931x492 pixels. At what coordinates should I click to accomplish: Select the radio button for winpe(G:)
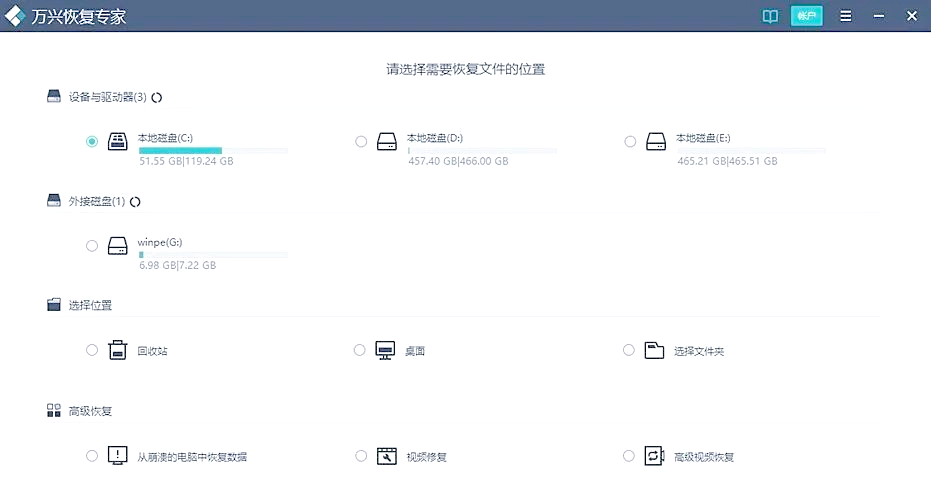[92, 246]
